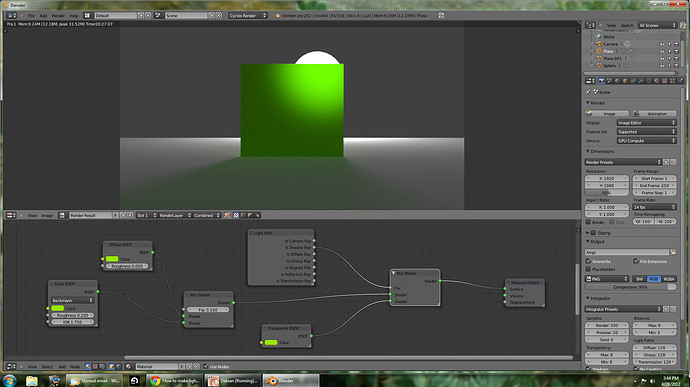Enable the Border checkbox
Viewport: 690px width, 387px height.
[588, 222]
